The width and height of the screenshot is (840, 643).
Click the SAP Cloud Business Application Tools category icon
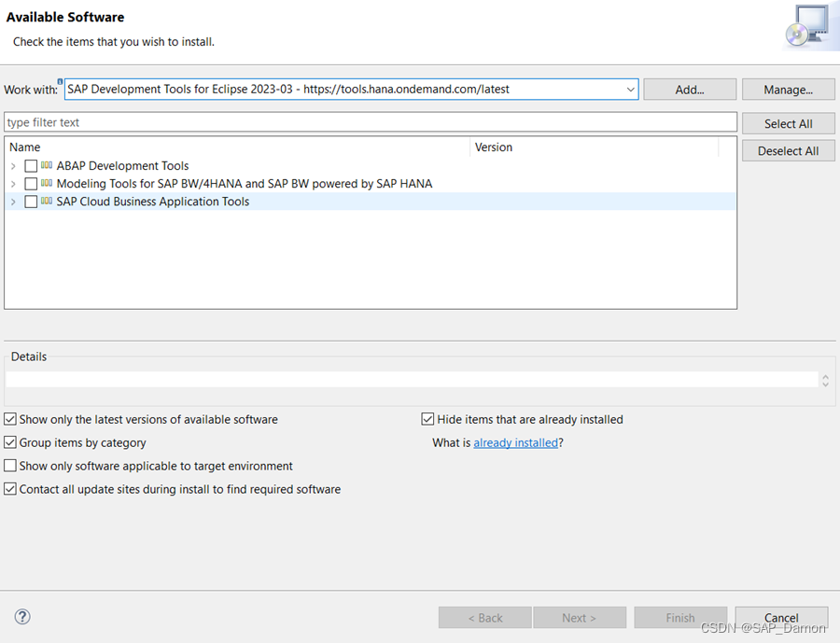point(47,201)
